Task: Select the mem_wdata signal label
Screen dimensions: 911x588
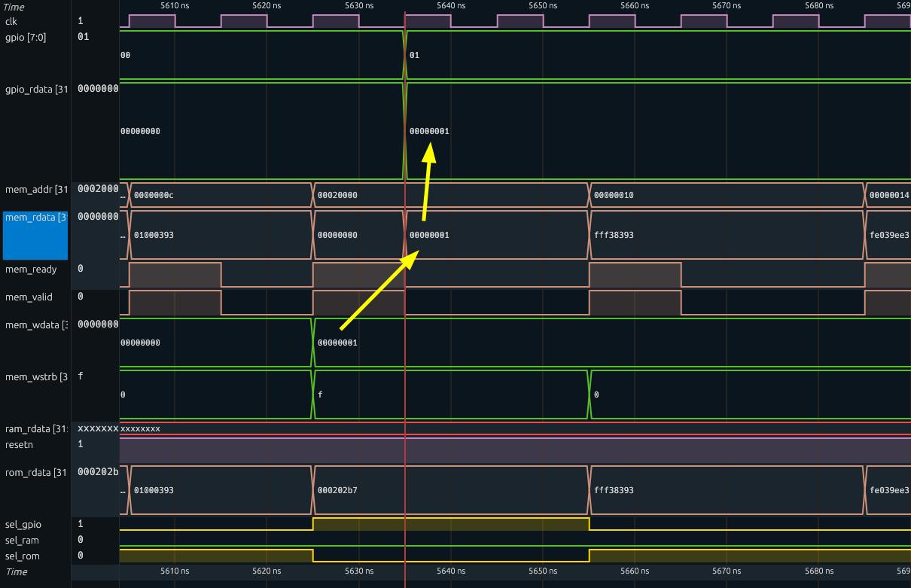Action: pyautogui.click(x=36, y=324)
